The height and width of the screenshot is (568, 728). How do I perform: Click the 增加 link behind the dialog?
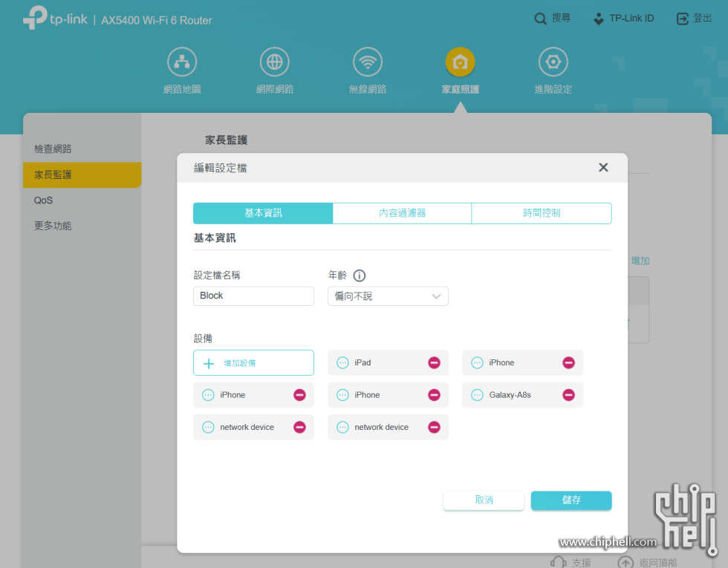pos(640,261)
